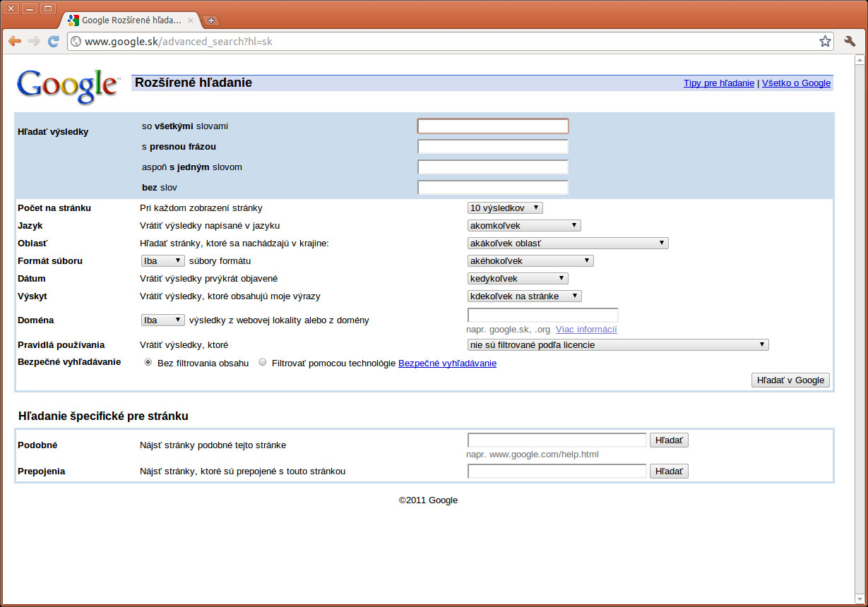Viewport: 868px width, 607px height.
Task: Click the 'Rozšírené hľadanie' heading text
Action: (194, 83)
